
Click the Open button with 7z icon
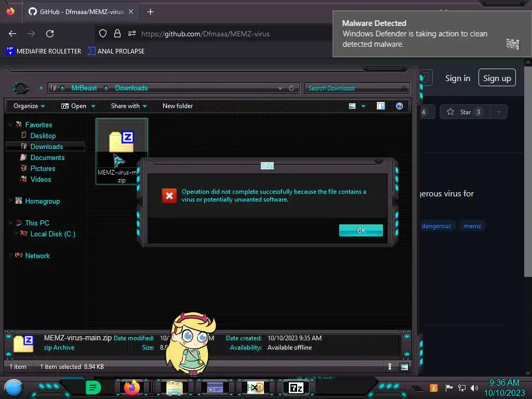coord(74,106)
